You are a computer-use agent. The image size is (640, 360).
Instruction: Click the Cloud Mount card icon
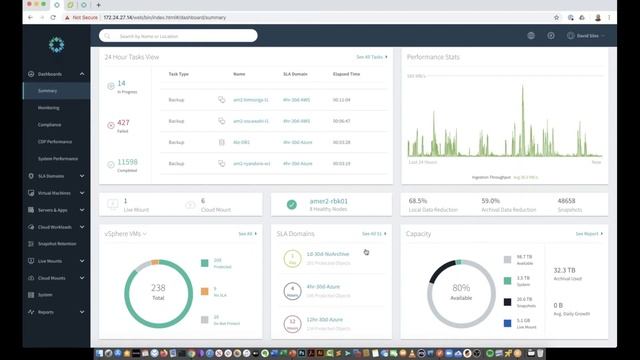point(190,204)
